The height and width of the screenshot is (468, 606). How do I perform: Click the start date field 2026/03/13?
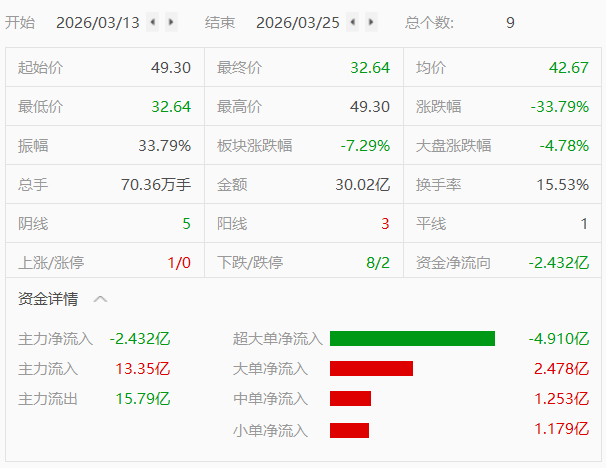tap(97, 23)
